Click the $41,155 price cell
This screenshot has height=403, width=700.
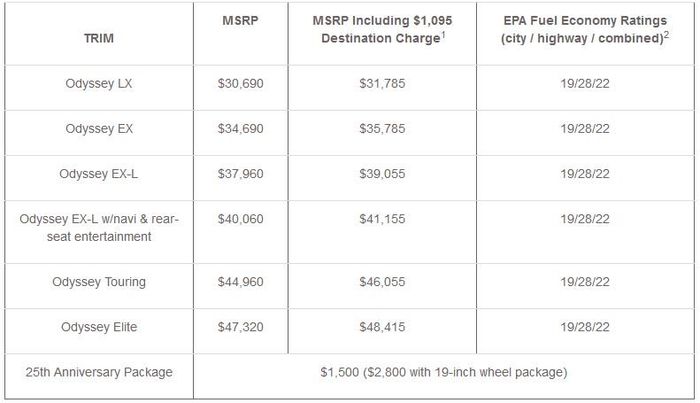[x=382, y=218]
